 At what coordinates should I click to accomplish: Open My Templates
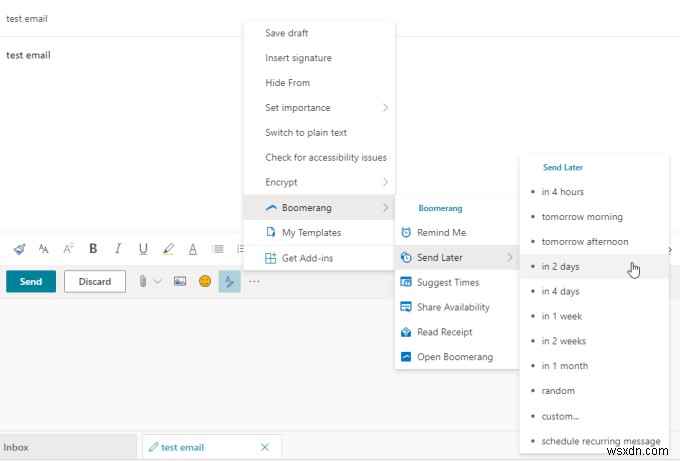319,232
